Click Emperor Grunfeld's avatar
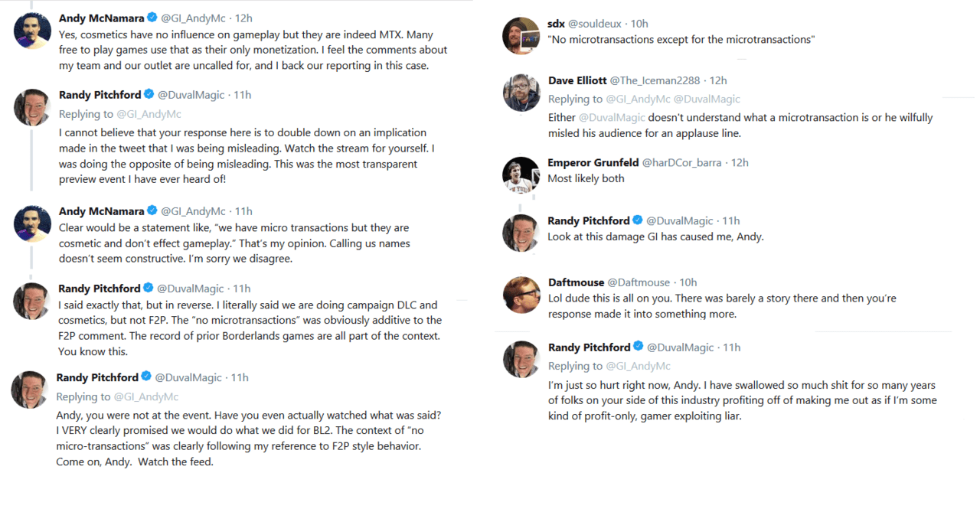The width and height of the screenshot is (980, 512). [x=521, y=175]
